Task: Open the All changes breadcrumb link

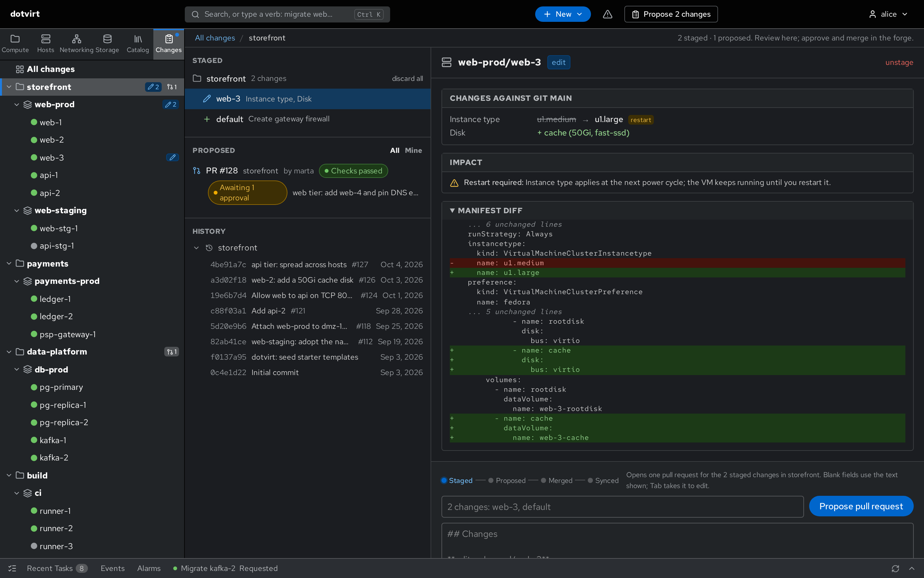Action: point(215,38)
